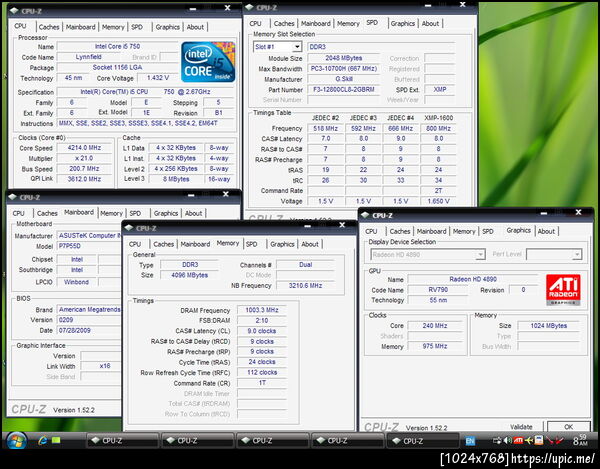Close the Memory CPU-Z window
The height and width of the screenshot is (469, 600).
click(x=342, y=225)
